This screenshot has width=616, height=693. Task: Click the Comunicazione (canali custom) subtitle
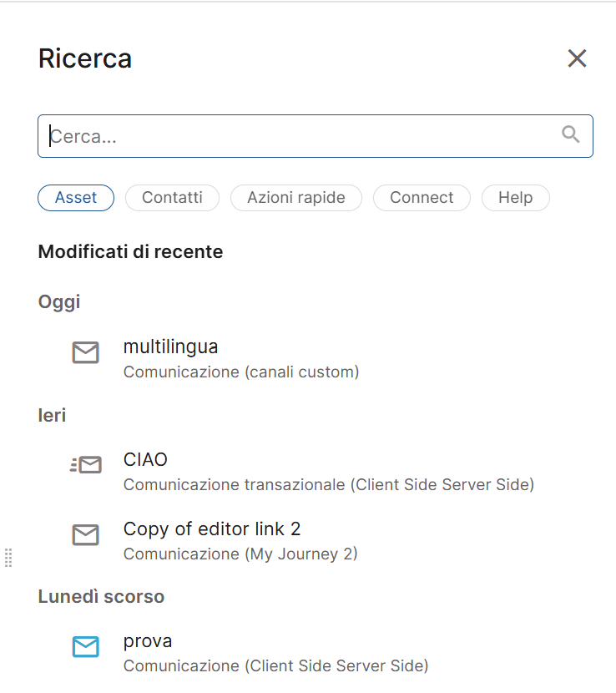click(241, 372)
